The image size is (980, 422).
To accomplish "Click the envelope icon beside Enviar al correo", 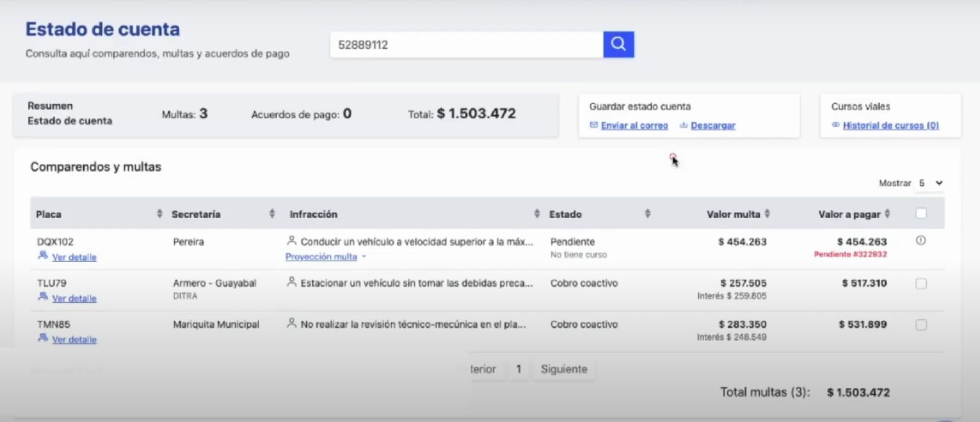I will coord(595,125).
